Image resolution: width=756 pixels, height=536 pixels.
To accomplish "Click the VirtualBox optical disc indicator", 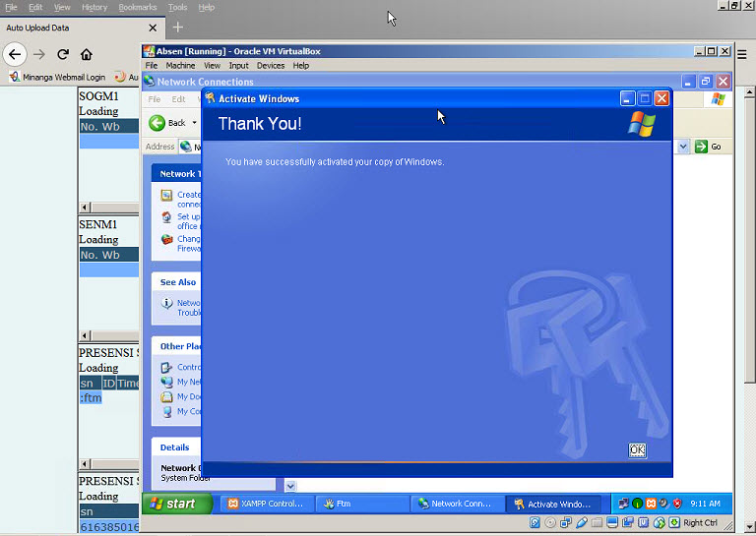I will pyautogui.click(x=550, y=522).
